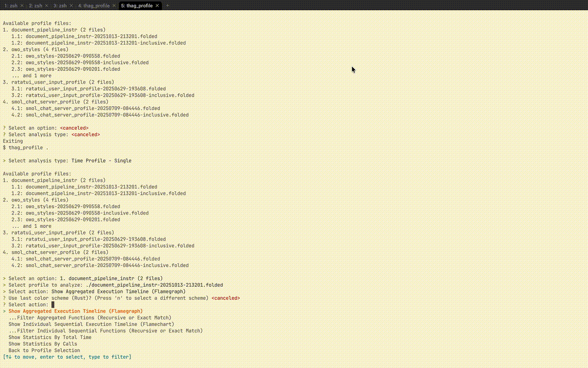This screenshot has width=588, height=368.
Task: Click 'Back to Profile Selection' option
Action: click(44, 350)
